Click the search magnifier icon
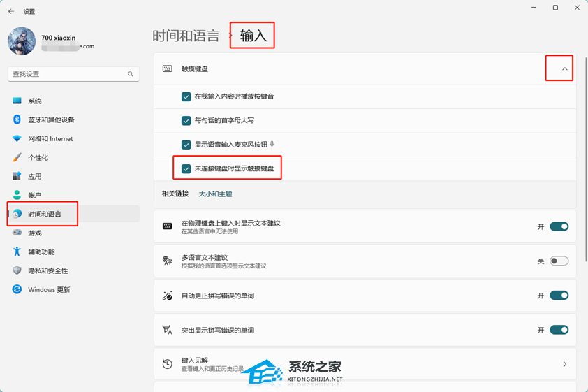Image resolution: width=588 pixels, height=392 pixels. click(x=131, y=74)
